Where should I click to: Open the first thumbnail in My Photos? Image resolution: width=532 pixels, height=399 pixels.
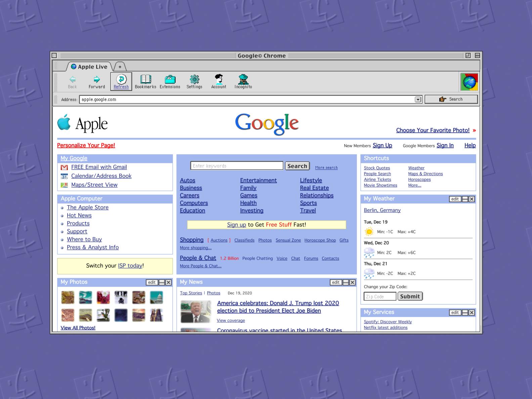click(68, 297)
